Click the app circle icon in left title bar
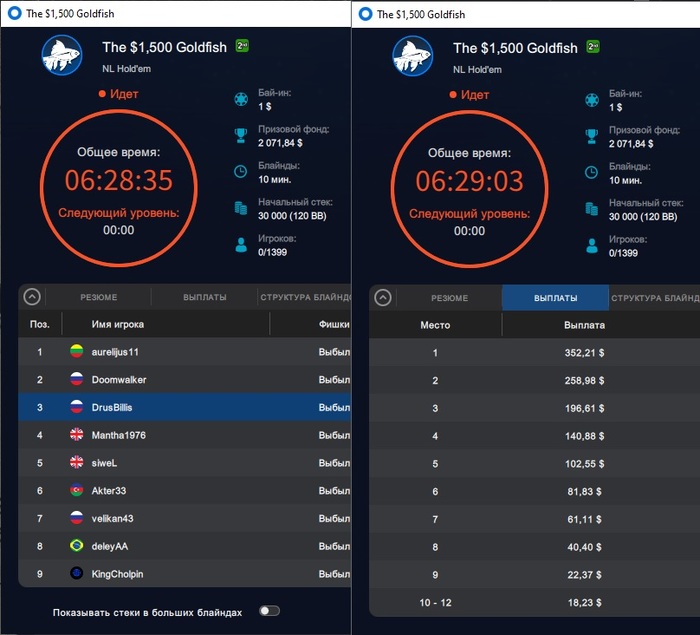This screenshot has width=700, height=635. tap(15, 13)
